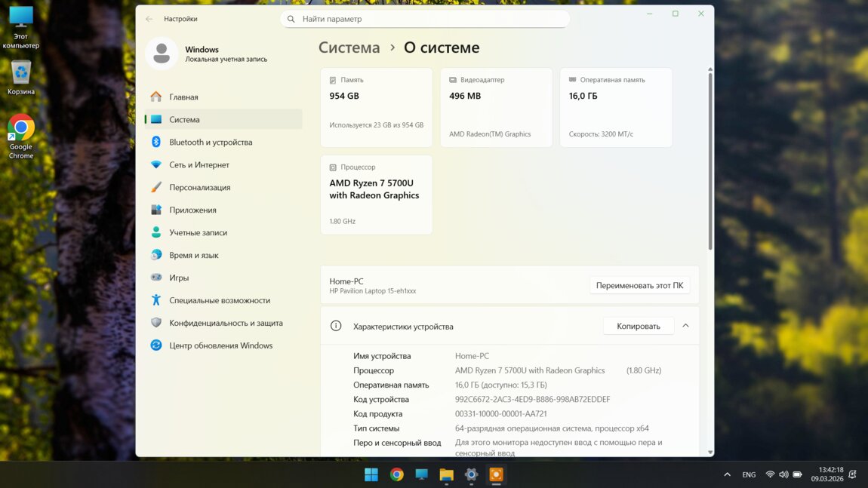Select Учетные записи menu item
This screenshot has width=868, height=488.
tap(198, 232)
